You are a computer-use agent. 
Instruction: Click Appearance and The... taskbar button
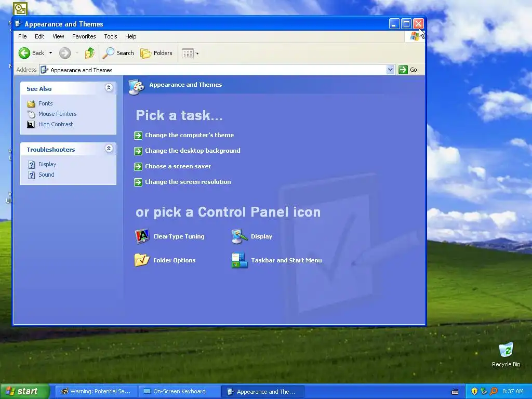pos(262,392)
